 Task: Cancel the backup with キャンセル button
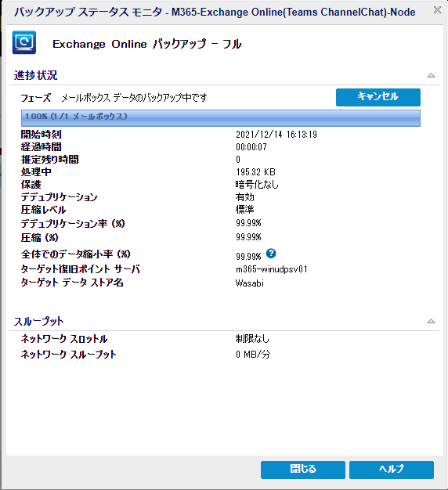[378, 97]
